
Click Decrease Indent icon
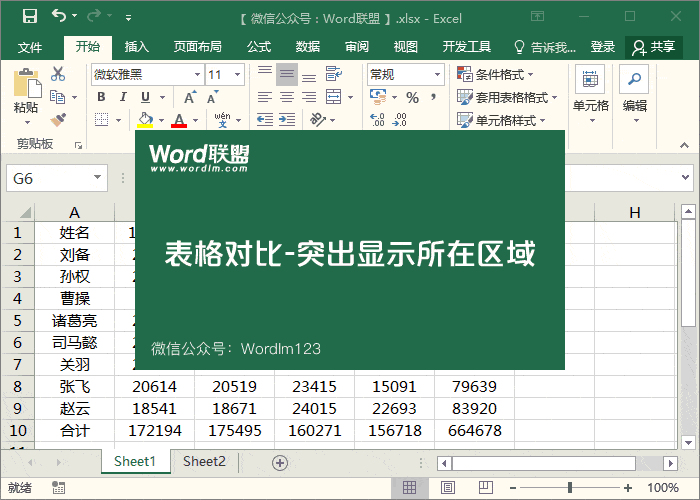tap(265, 120)
